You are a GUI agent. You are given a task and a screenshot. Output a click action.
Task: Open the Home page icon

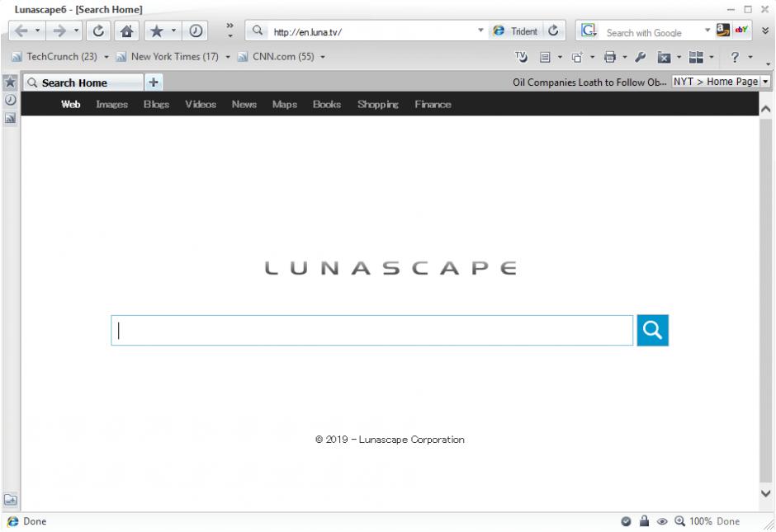(126, 31)
